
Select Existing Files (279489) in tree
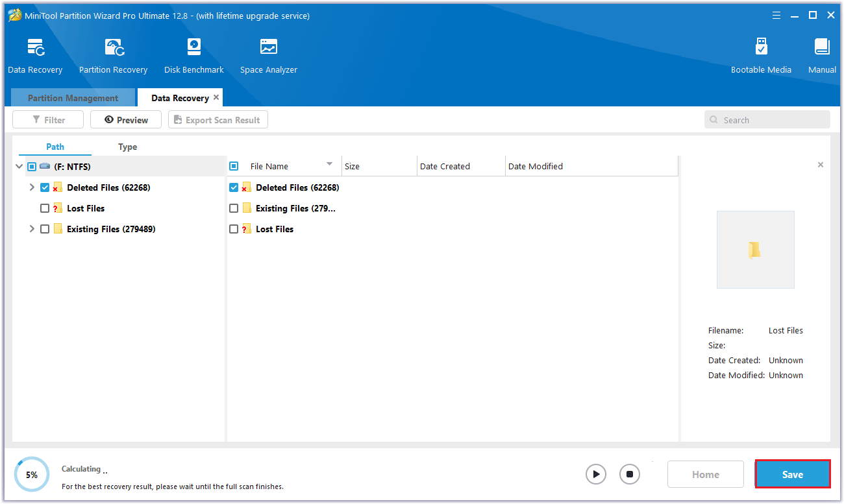[x=111, y=229]
